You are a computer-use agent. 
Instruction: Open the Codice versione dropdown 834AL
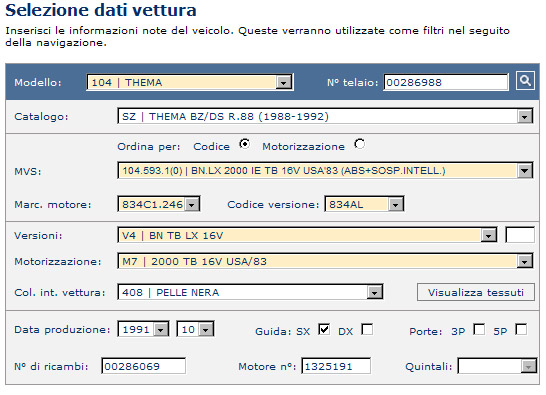pos(364,204)
